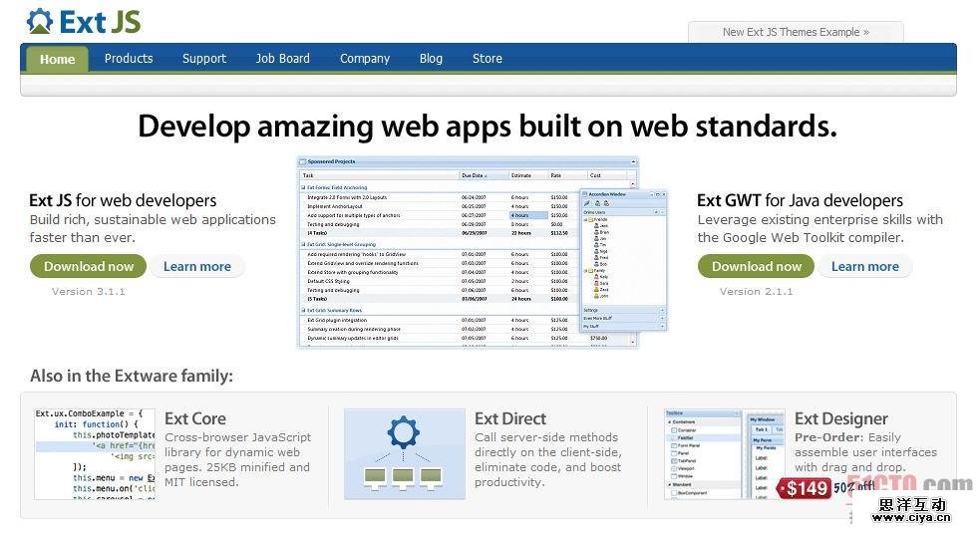The image size is (980, 533).
Task: Download now for Ext GWT
Action: [x=757, y=266]
